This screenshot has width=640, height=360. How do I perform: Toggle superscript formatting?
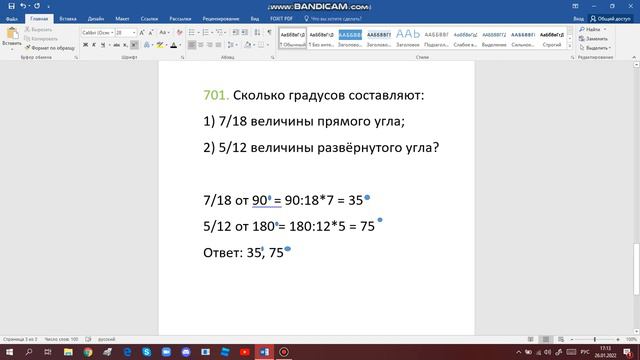tap(134, 45)
